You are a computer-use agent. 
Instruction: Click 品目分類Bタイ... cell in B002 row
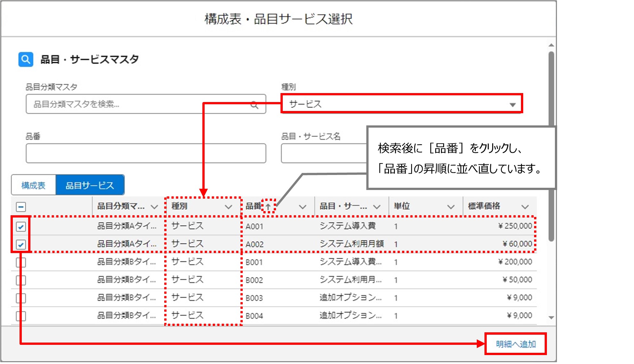click(127, 280)
